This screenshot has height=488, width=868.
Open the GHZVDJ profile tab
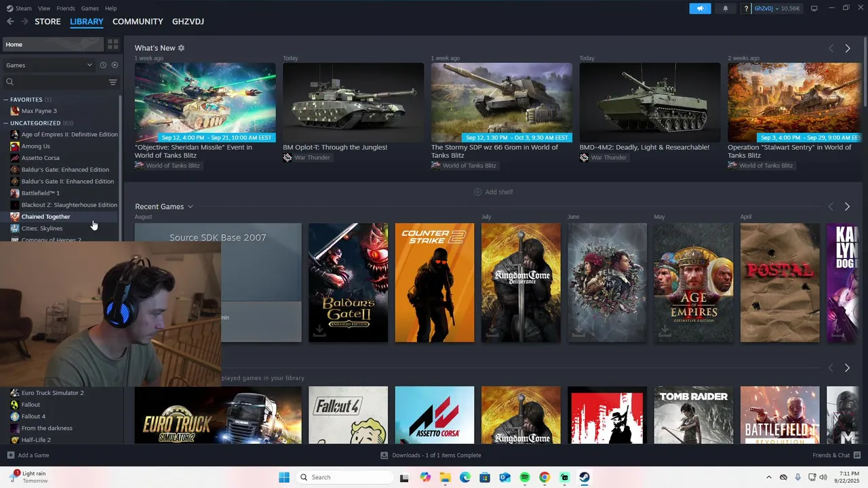(188, 22)
